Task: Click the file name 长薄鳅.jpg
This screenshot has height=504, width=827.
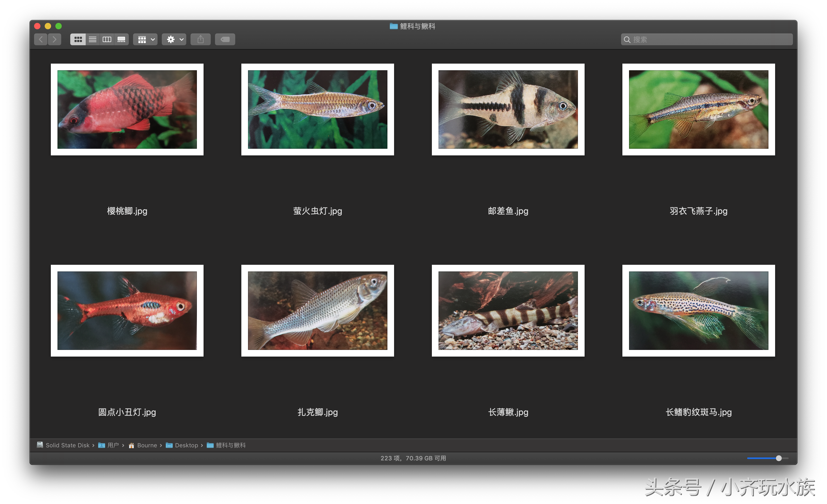Action: [508, 412]
